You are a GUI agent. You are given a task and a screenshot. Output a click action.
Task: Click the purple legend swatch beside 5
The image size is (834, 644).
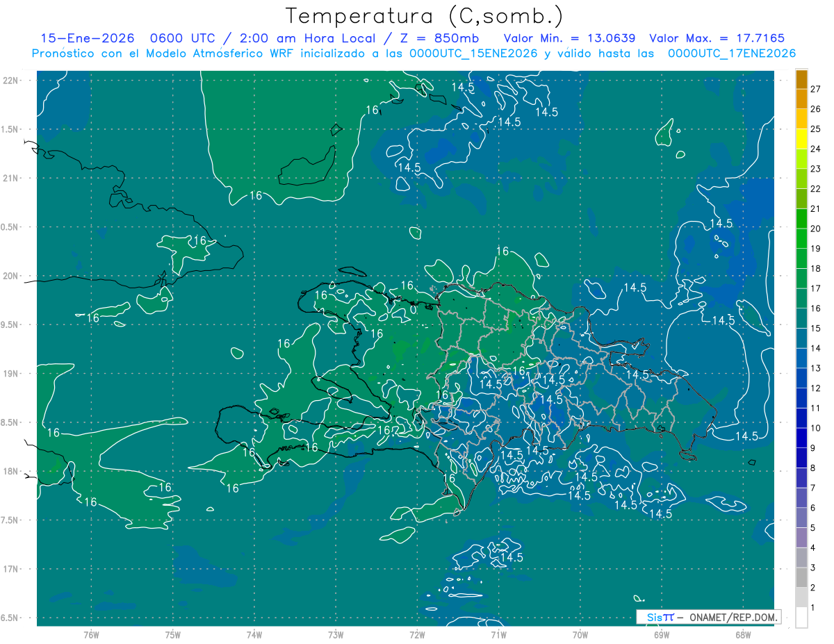point(802,518)
